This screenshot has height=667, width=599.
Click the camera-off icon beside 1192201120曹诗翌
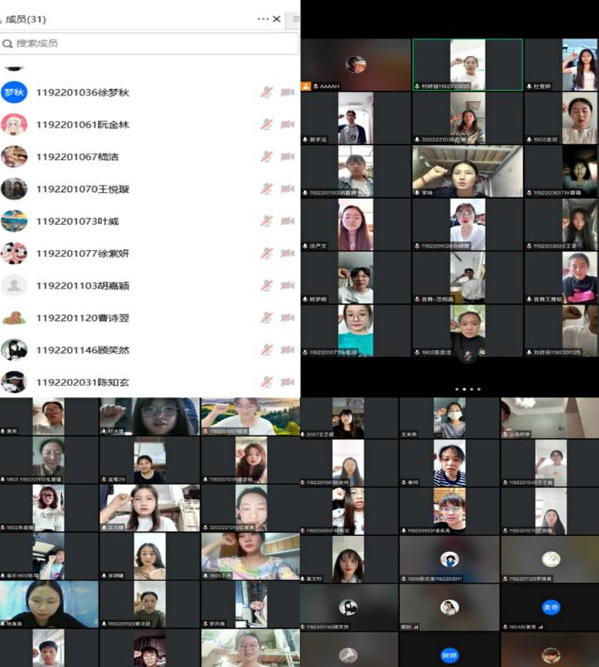(288, 317)
